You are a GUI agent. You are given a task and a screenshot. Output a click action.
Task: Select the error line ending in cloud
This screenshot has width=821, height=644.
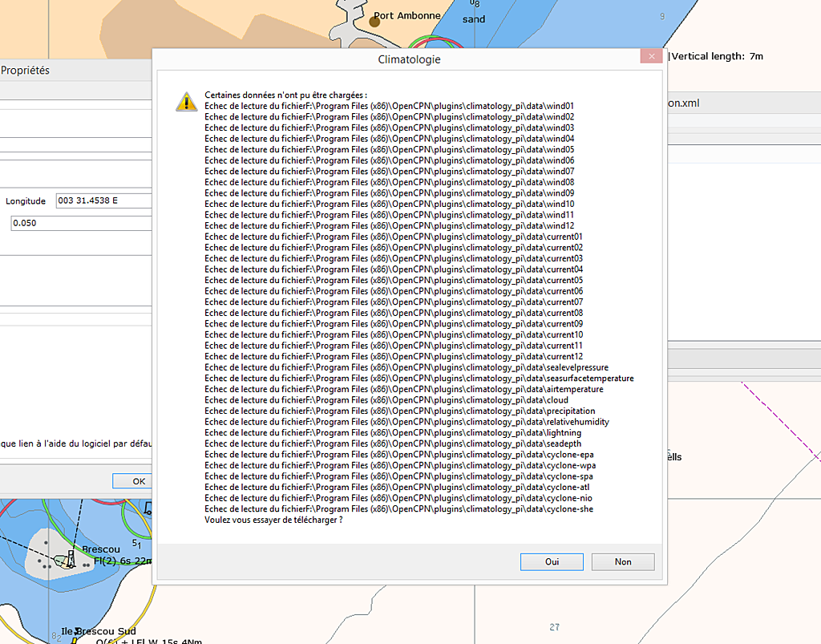386,400
